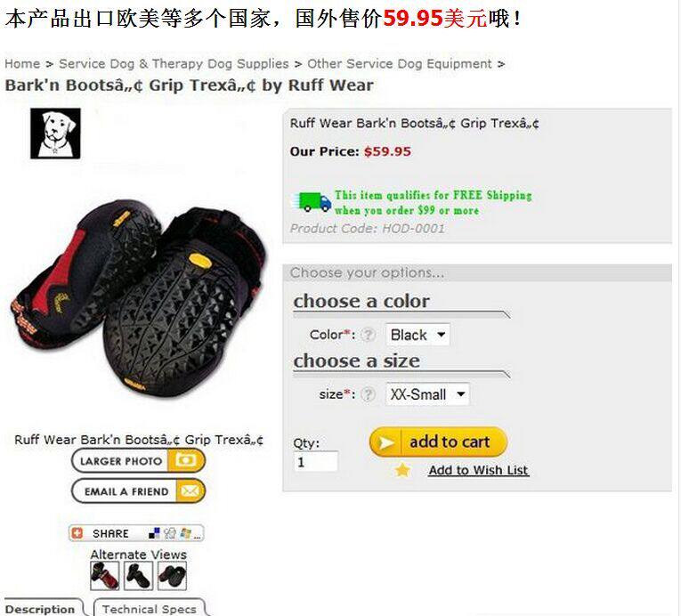Click the camera icon on Larger Photo

[x=186, y=460]
